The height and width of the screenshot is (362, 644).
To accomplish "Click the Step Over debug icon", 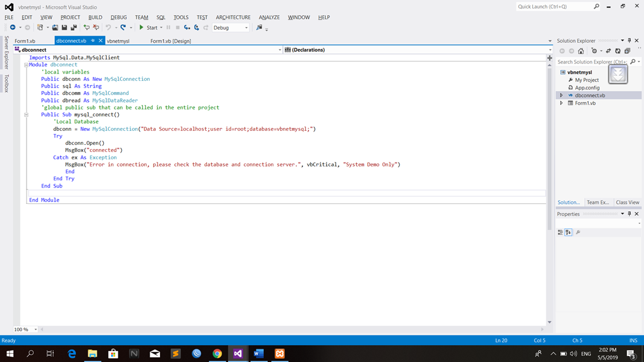I will (x=197, y=28).
